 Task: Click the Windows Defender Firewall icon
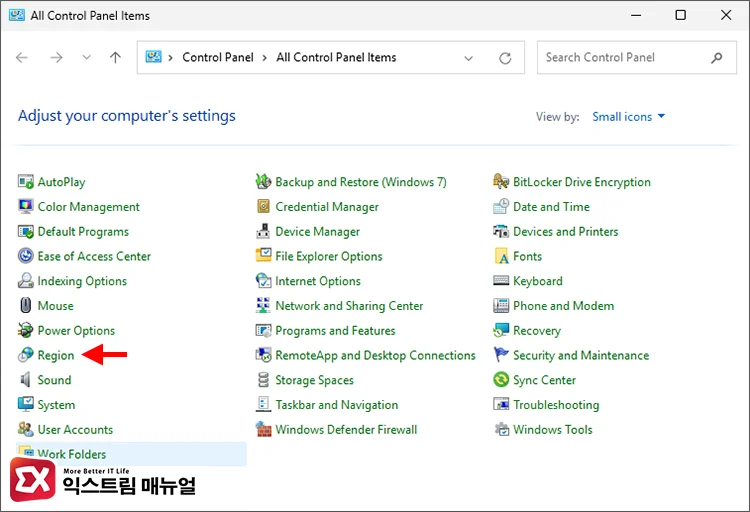[264, 430]
